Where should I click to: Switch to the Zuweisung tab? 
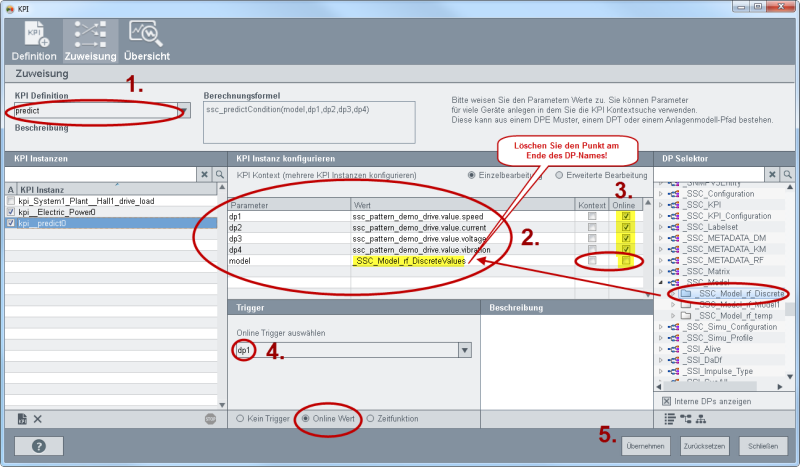click(x=90, y=41)
